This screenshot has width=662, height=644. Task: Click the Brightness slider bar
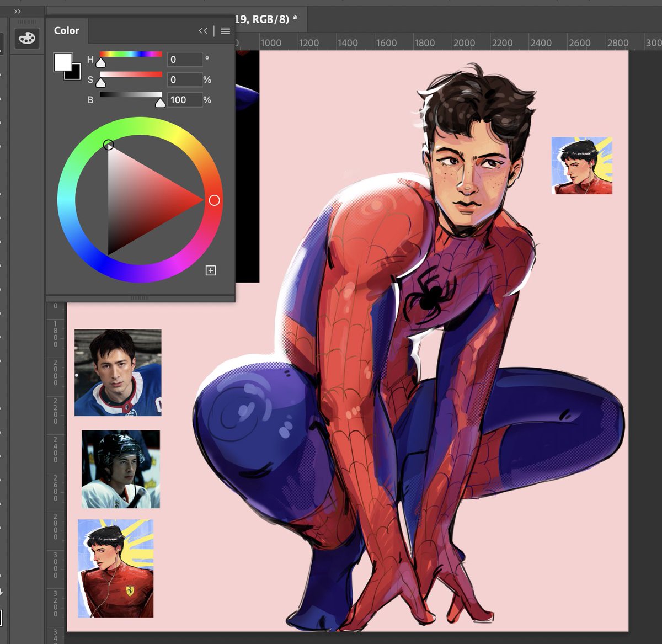pyautogui.click(x=131, y=94)
